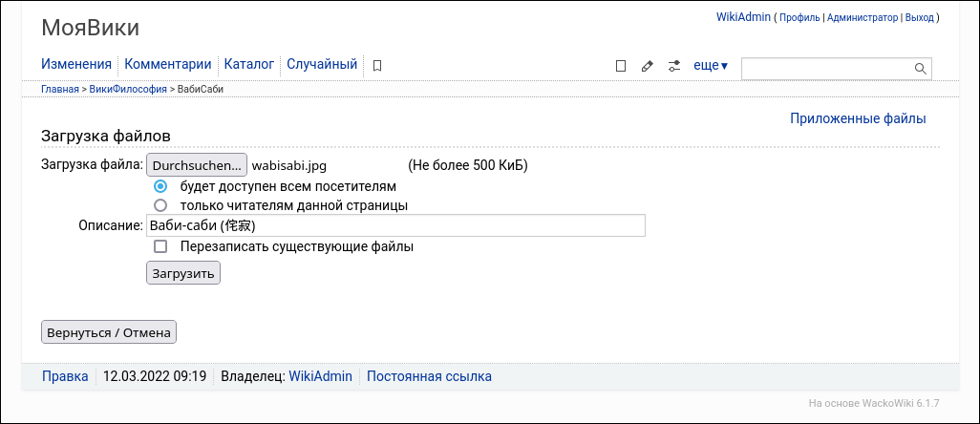Click into the Описание text field
The image size is (980, 424).
pos(395,225)
